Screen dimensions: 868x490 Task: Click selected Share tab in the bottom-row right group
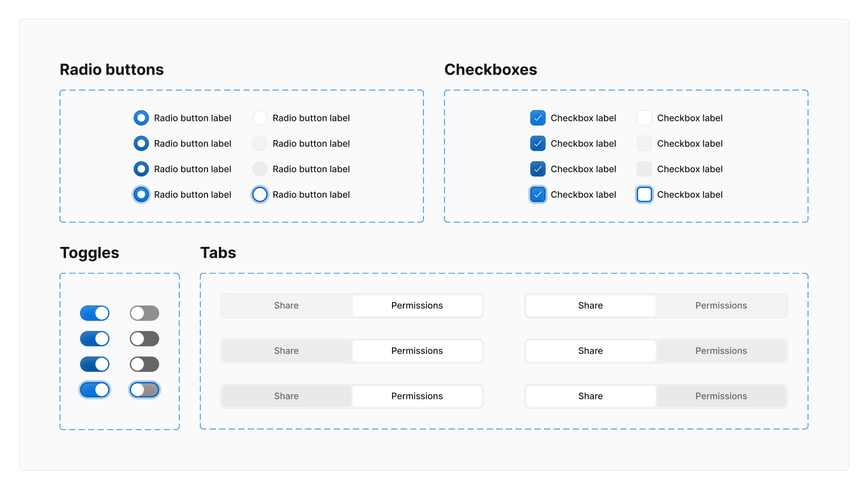[x=591, y=396]
